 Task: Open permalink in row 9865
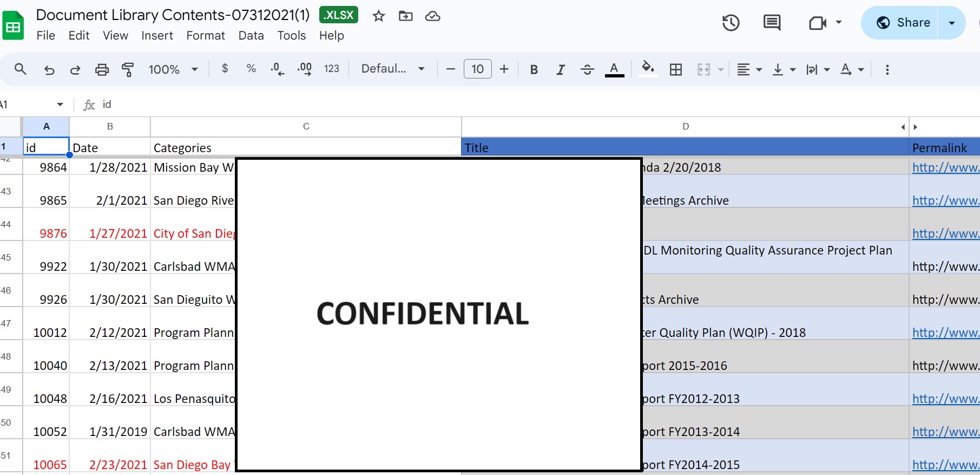[946, 200]
